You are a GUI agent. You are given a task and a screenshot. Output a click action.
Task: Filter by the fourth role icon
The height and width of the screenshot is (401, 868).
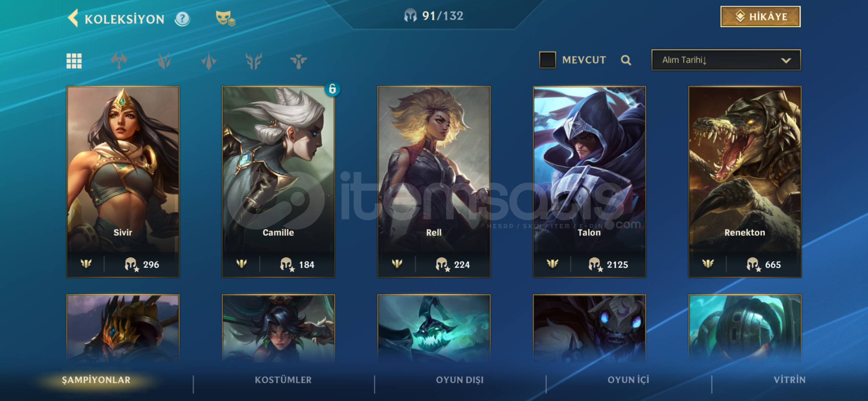point(254,61)
